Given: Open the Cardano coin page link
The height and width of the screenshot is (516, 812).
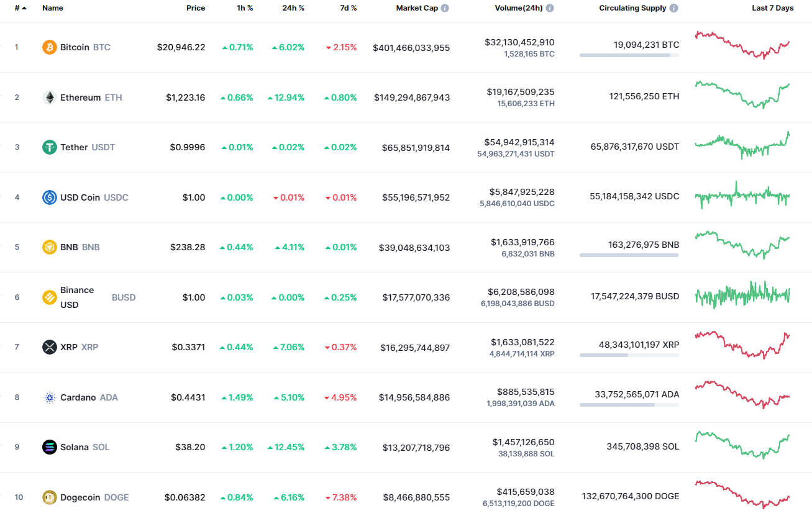Looking at the screenshot, I should (78, 397).
